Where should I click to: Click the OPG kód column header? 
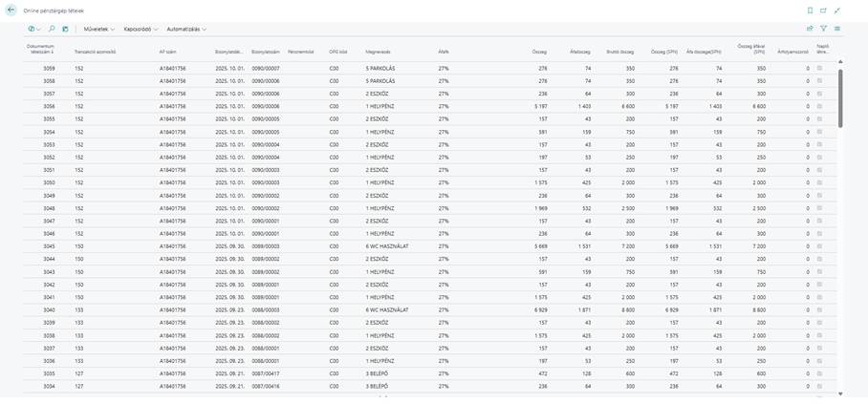(x=337, y=52)
